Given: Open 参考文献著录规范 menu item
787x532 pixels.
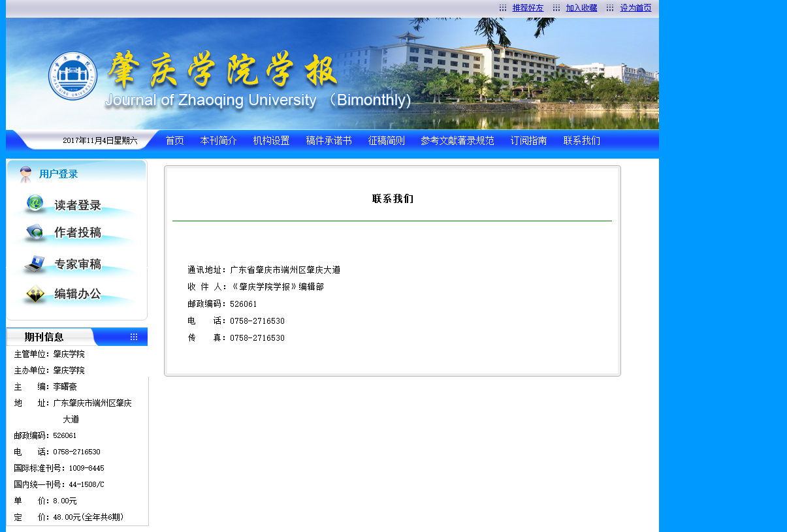Looking at the screenshot, I should (457, 140).
